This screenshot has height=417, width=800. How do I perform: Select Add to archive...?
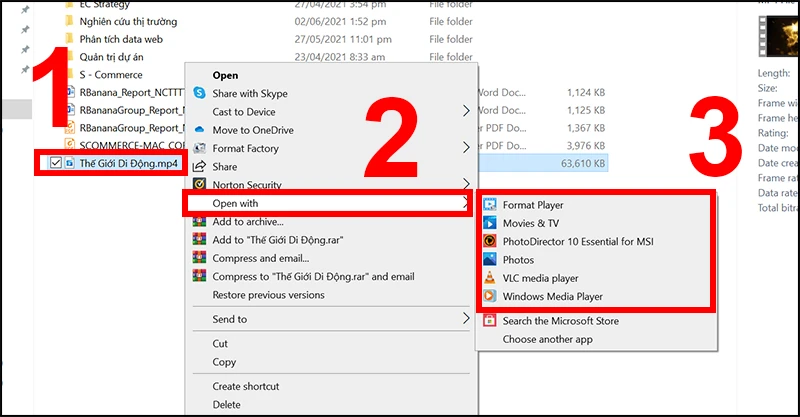(x=248, y=222)
